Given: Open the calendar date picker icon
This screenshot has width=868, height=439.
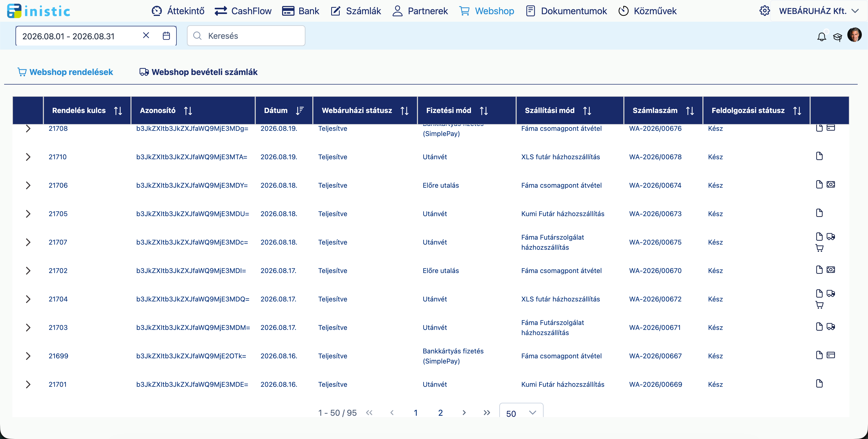Looking at the screenshot, I should 166,36.
